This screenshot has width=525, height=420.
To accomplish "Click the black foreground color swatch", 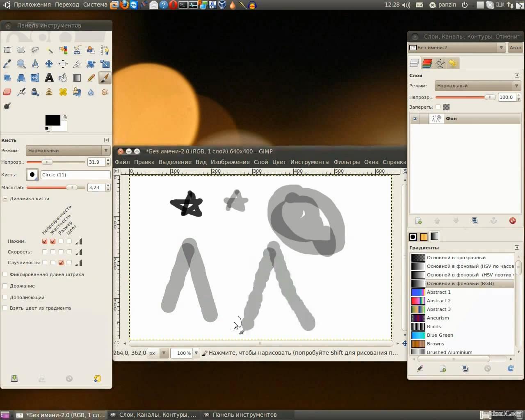I will [x=52, y=120].
